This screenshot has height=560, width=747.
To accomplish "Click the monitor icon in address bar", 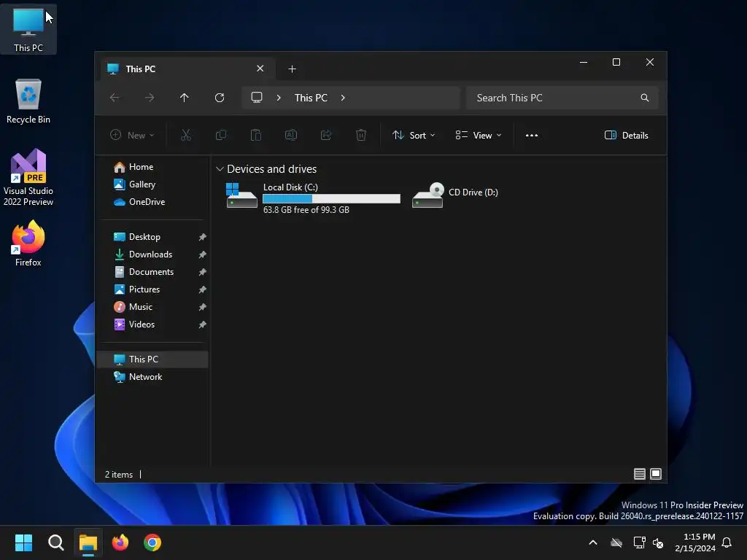I will point(257,98).
